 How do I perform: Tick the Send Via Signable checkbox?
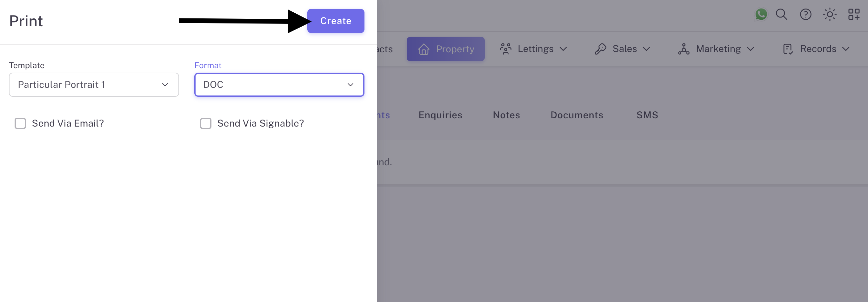pos(205,124)
